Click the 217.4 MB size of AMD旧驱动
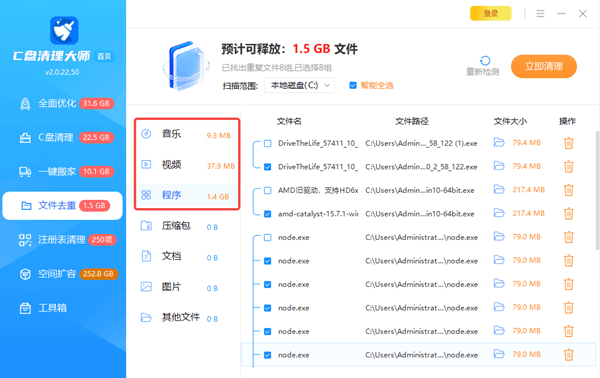The height and width of the screenshot is (378, 600). (x=528, y=190)
